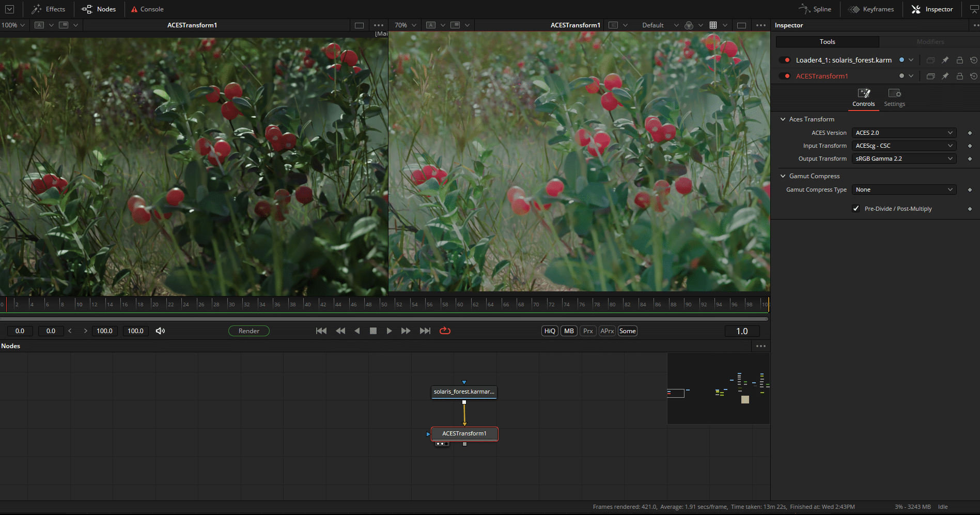This screenshot has width=980, height=515.
Task: Open the Settings tab for ACESTransform1
Action: click(x=895, y=97)
